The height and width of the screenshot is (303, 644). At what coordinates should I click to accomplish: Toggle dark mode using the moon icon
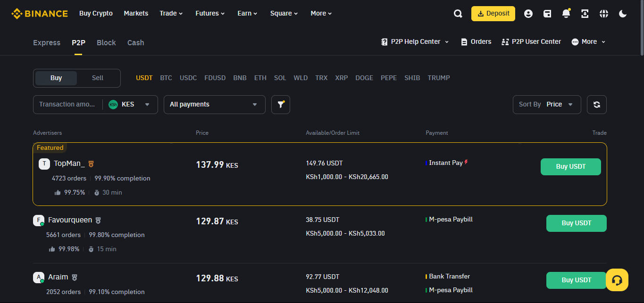622,13
